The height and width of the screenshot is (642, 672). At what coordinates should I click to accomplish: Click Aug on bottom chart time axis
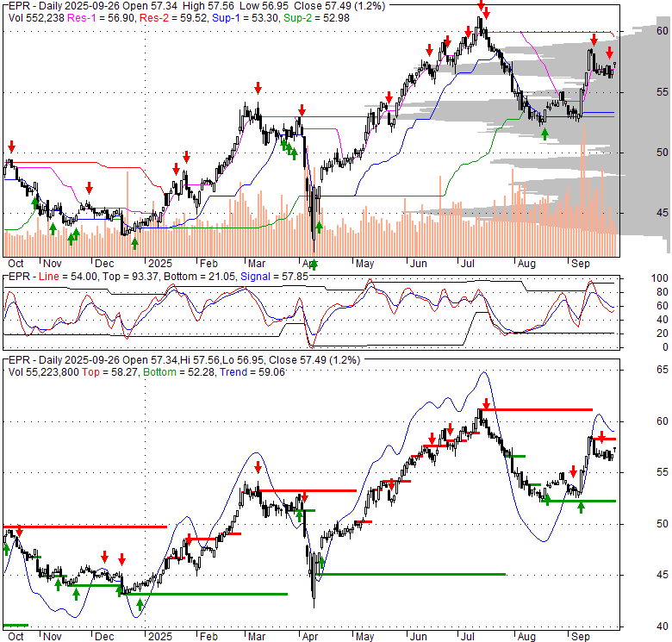[526, 637]
